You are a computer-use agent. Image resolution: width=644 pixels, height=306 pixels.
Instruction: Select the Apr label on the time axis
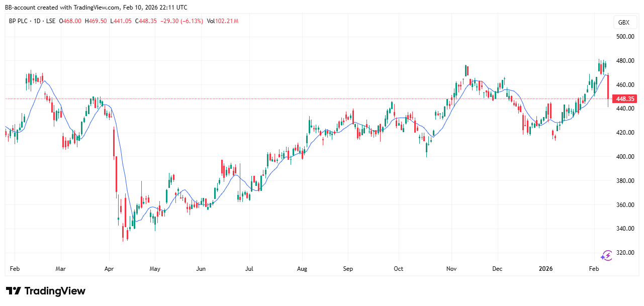(x=108, y=269)
